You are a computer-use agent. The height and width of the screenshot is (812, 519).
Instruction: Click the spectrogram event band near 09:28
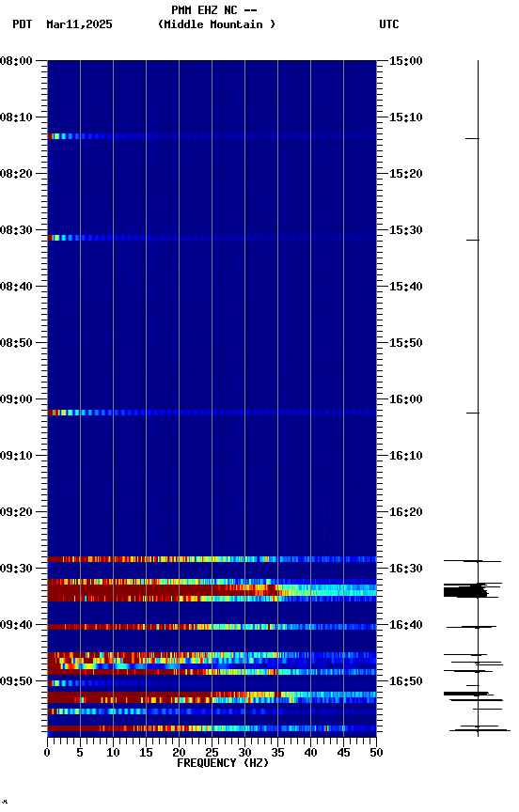pyautogui.click(x=212, y=560)
